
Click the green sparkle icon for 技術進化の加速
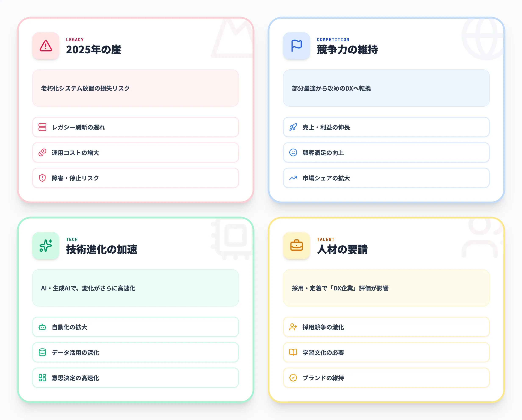pyautogui.click(x=46, y=246)
